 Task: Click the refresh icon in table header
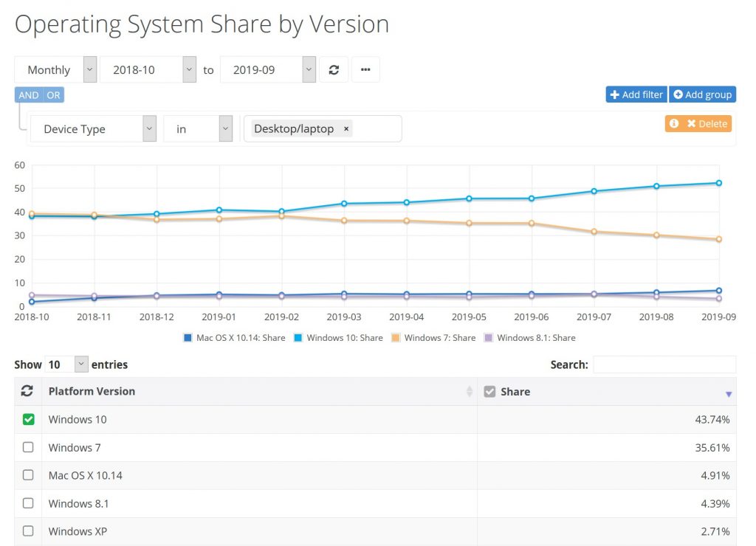click(x=28, y=392)
